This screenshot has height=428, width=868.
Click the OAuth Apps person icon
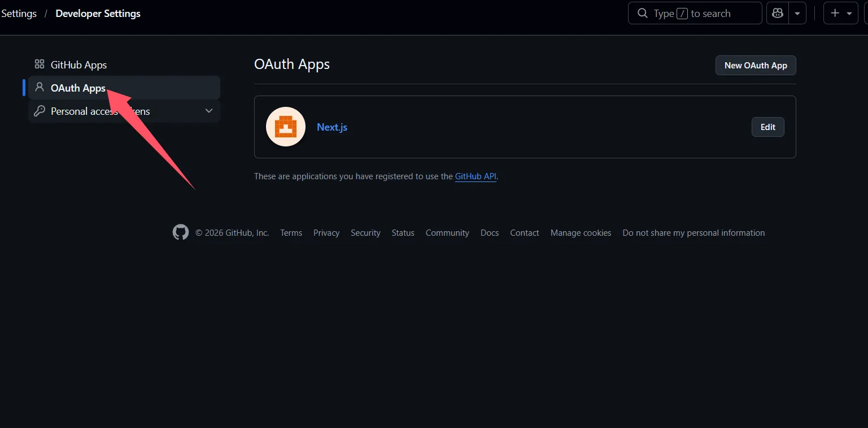point(40,88)
